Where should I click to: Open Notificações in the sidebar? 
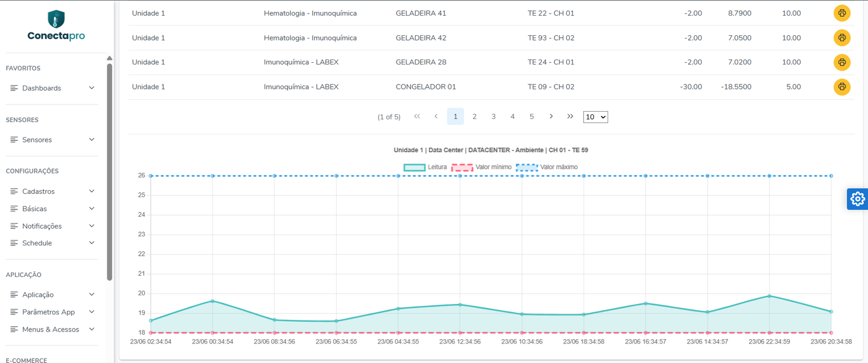coord(52,226)
